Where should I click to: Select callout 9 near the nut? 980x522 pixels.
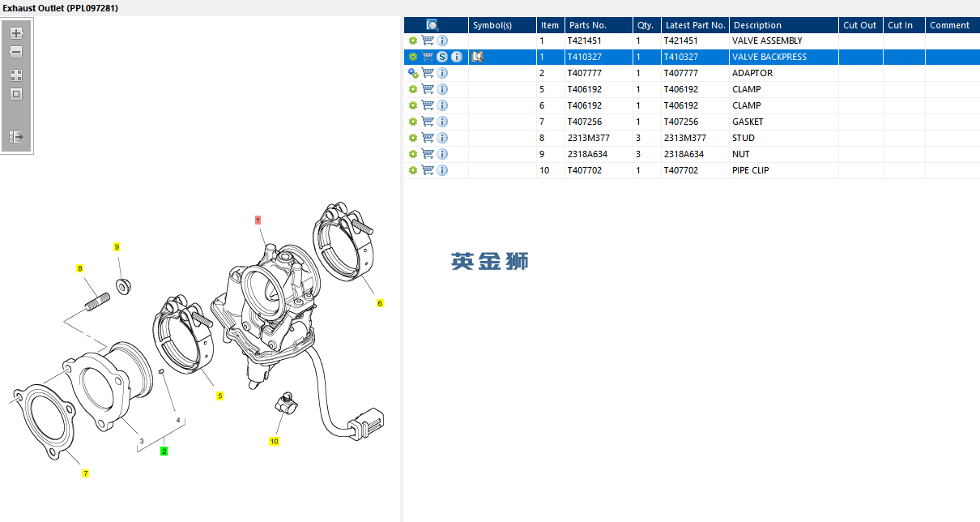click(x=117, y=246)
